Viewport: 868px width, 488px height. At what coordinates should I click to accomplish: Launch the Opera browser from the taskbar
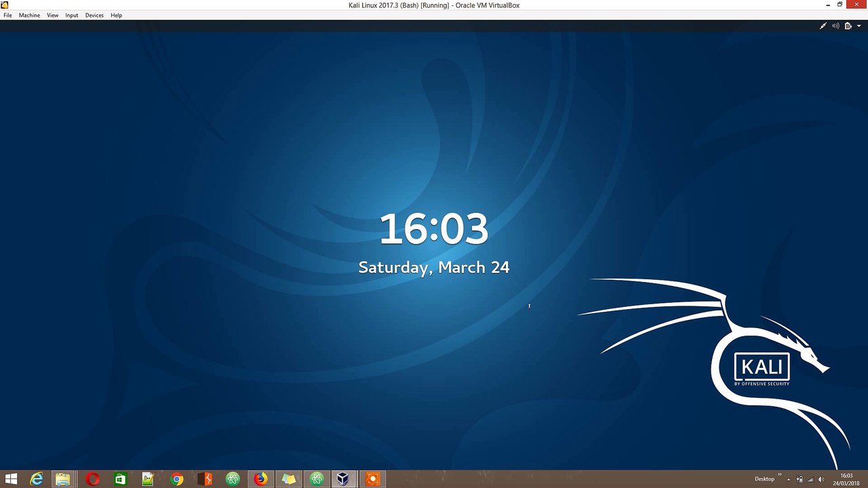tap(93, 479)
